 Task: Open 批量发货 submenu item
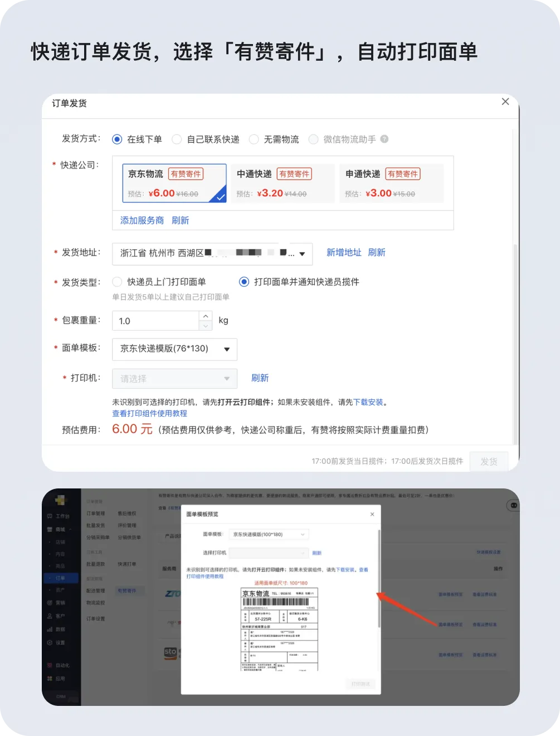96,525
